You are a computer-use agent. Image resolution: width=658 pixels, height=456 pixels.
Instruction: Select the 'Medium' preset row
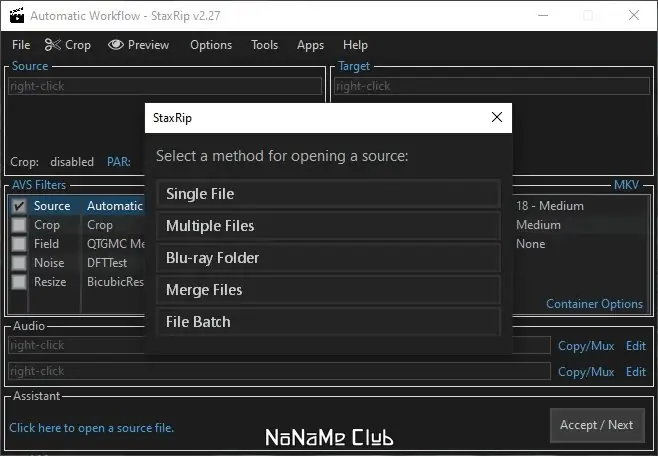coord(538,225)
